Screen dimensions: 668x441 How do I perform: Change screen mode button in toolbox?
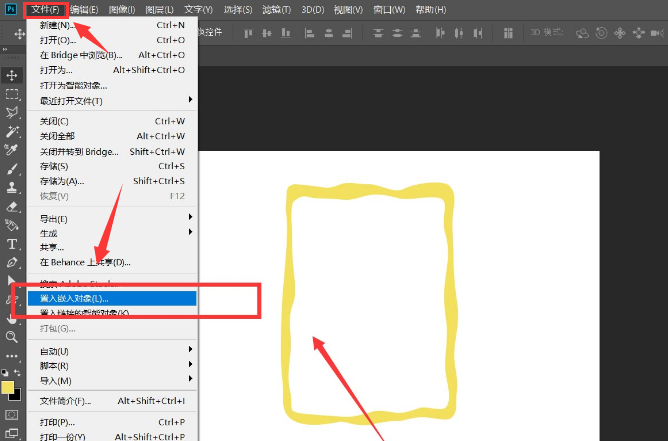(12, 433)
